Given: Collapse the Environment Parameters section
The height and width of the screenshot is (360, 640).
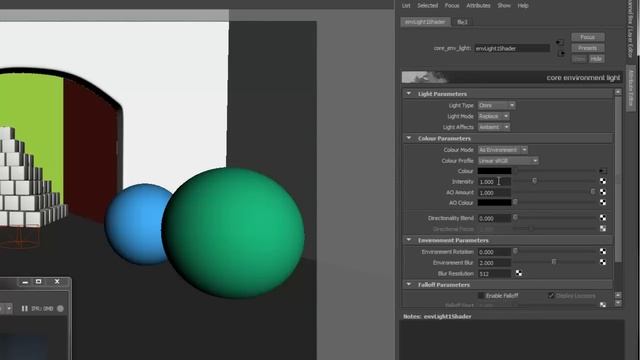Looking at the screenshot, I should 409,240.
